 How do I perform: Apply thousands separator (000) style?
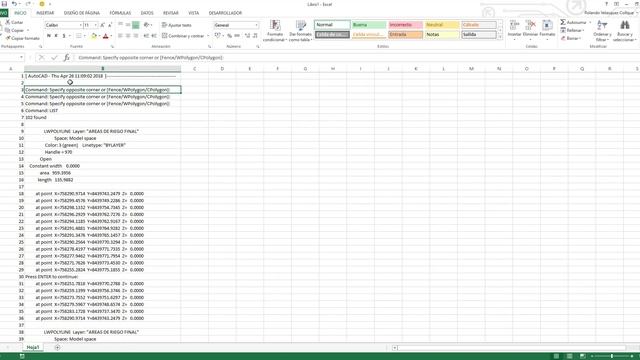[237, 36]
